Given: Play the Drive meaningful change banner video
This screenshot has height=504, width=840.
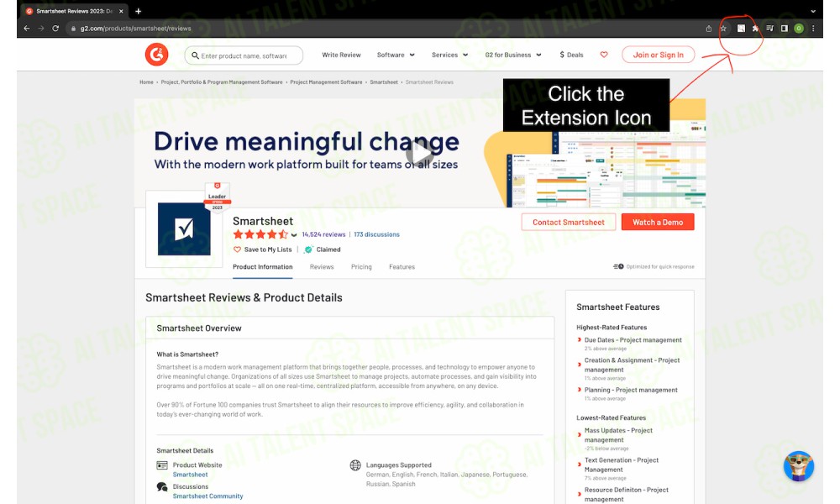Looking at the screenshot, I should [x=419, y=155].
